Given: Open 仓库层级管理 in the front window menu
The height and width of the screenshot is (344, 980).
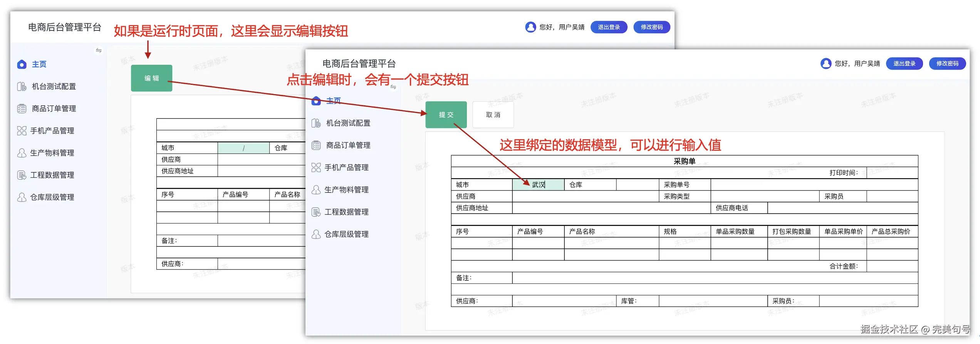Looking at the screenshot, I should pos(346,234).
